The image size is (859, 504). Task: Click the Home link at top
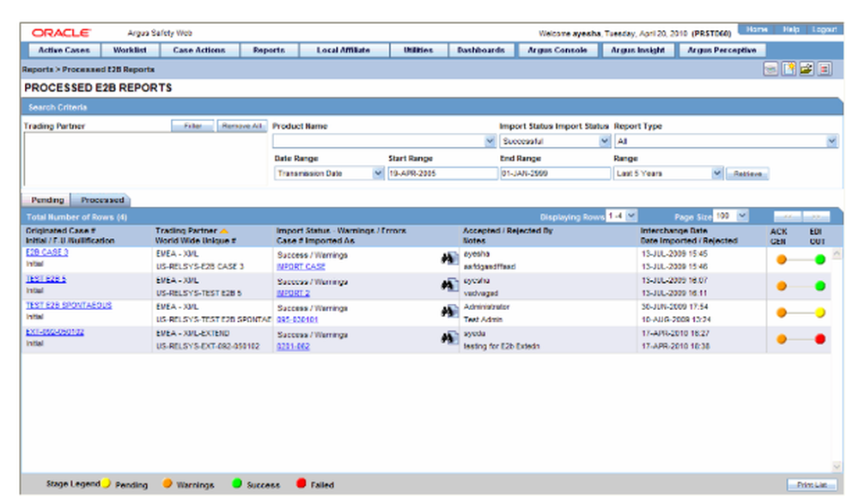(757, 29)
